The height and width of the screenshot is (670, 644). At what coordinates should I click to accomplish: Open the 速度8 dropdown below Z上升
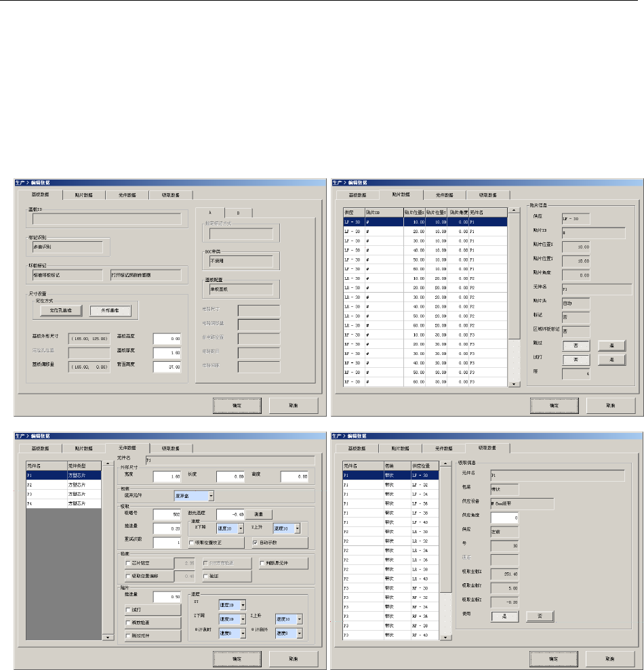coord(300,633)
